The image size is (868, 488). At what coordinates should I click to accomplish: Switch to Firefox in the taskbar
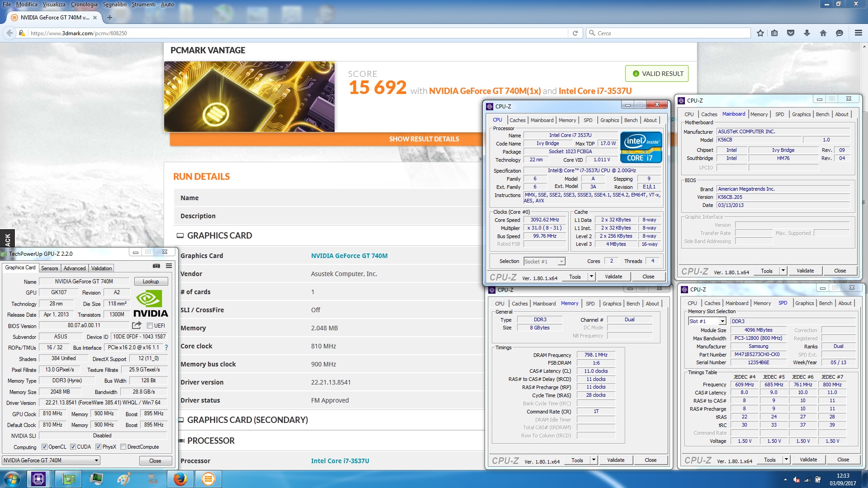[180, 479]
